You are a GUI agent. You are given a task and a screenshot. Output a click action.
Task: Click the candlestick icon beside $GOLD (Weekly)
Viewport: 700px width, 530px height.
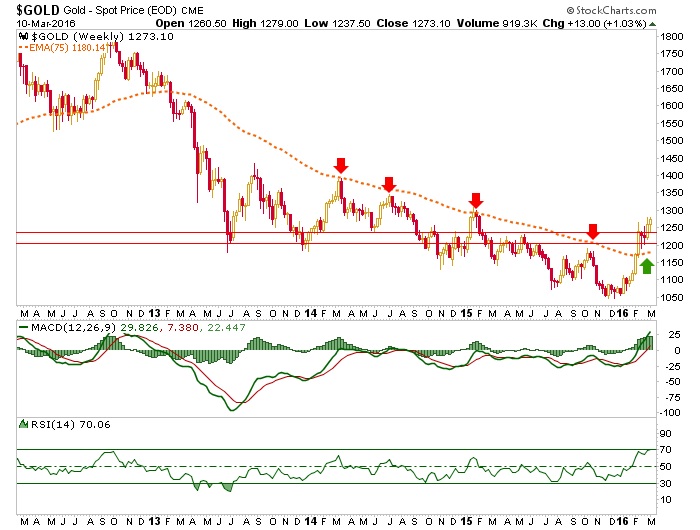pyautogui.click(x=24, y=37)
